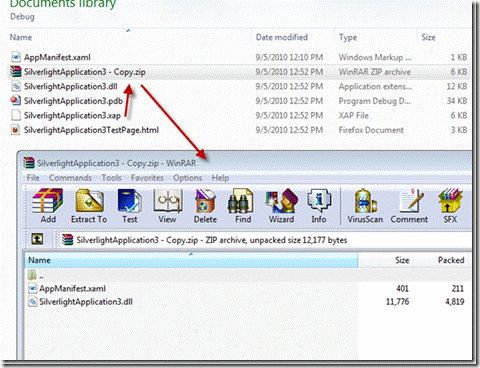Open the WinRAR Favorites menu
This screenshot has height=368, width=480.
[147, 178]
